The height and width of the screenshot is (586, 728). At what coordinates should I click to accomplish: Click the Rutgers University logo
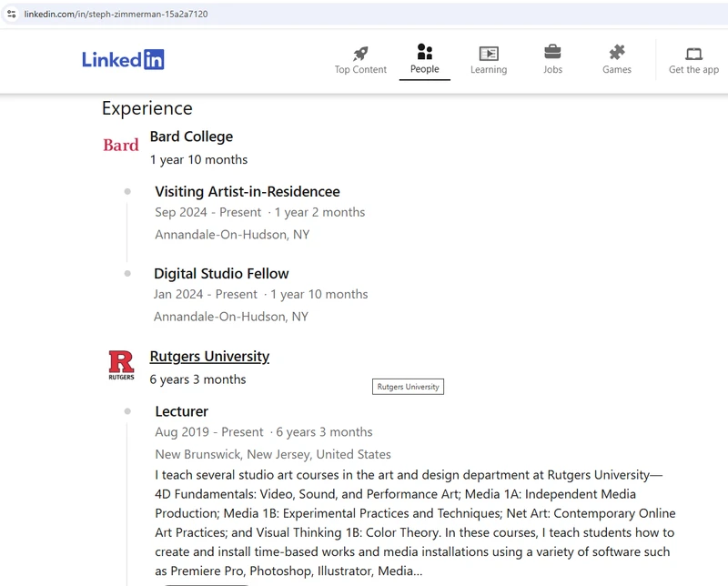tap(121, 365)
